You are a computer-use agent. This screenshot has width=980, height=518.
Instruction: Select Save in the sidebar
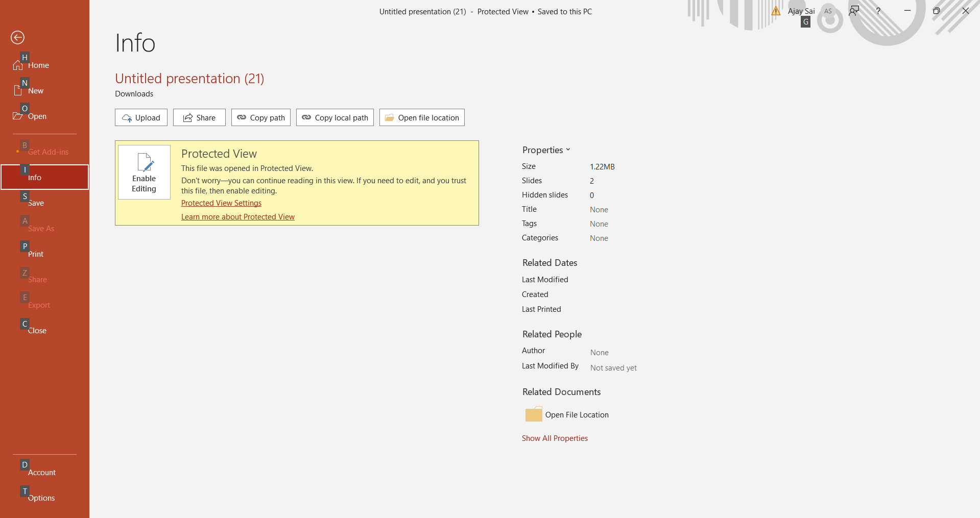tap(44, 203)
